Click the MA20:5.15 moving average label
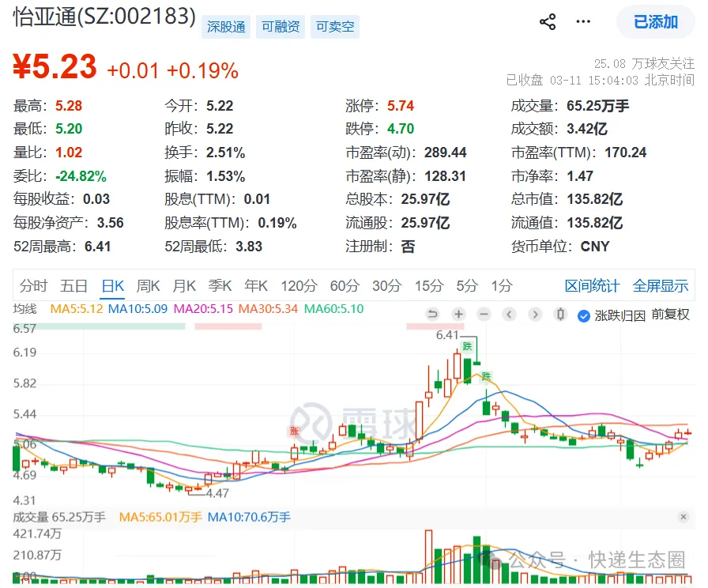 point(203,309)
